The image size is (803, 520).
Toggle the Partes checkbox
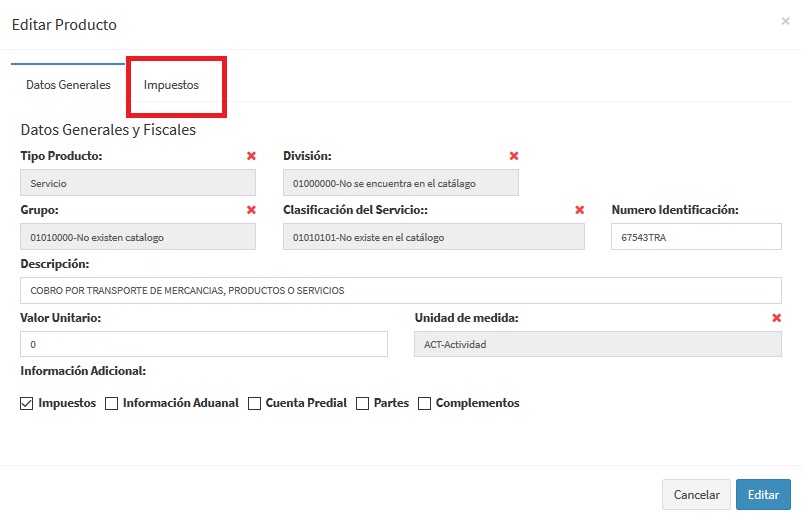pyautogui.click(x=363, y=403)
